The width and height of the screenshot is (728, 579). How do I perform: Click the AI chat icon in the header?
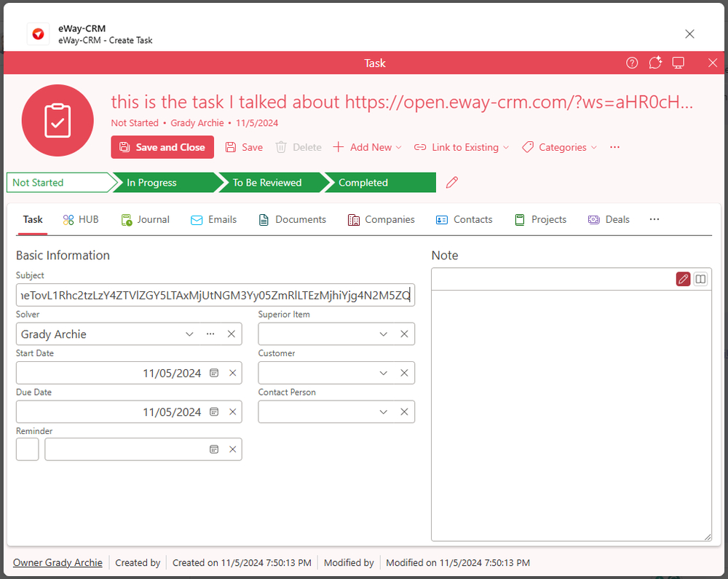654,63
